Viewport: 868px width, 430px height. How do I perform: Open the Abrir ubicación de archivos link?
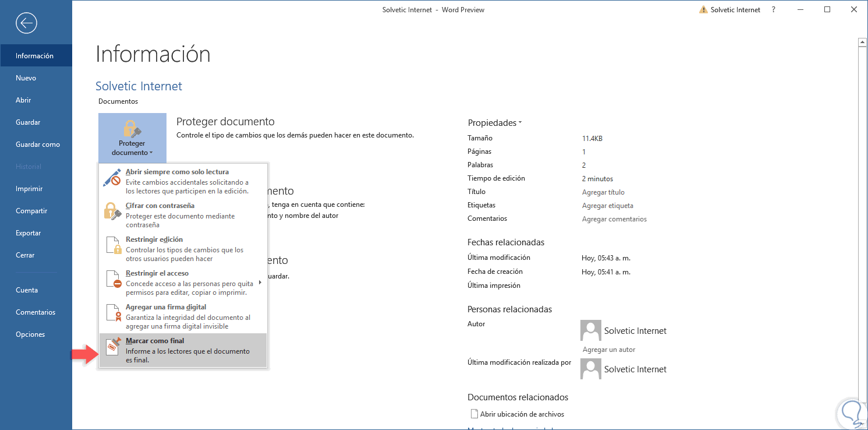pyautogui.click(x=522, y=414)
